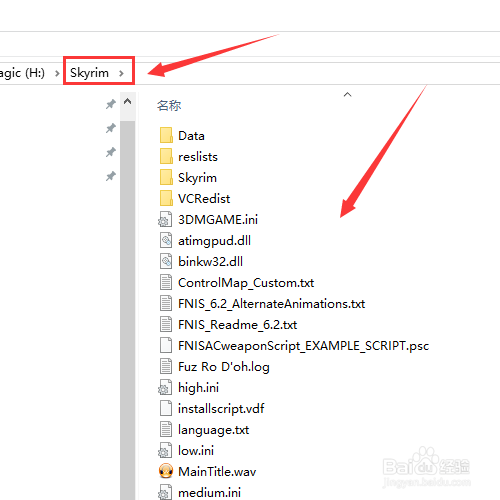Open the Data folder icon

click(x=166, y=136)
